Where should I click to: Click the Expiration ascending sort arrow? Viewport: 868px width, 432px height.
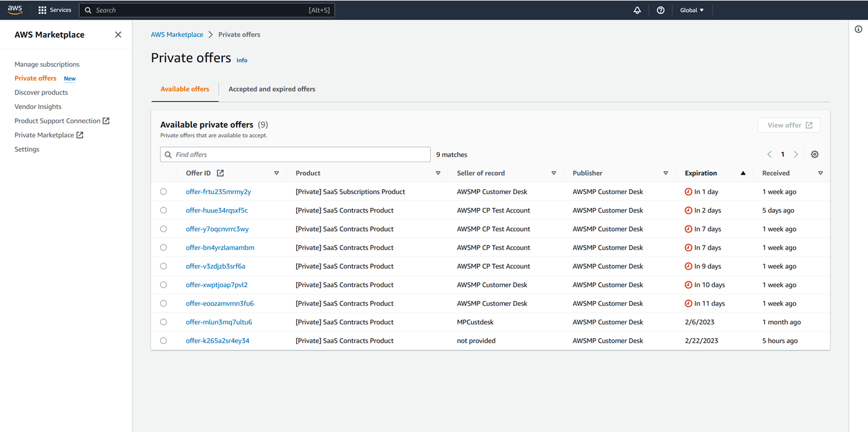743,173
